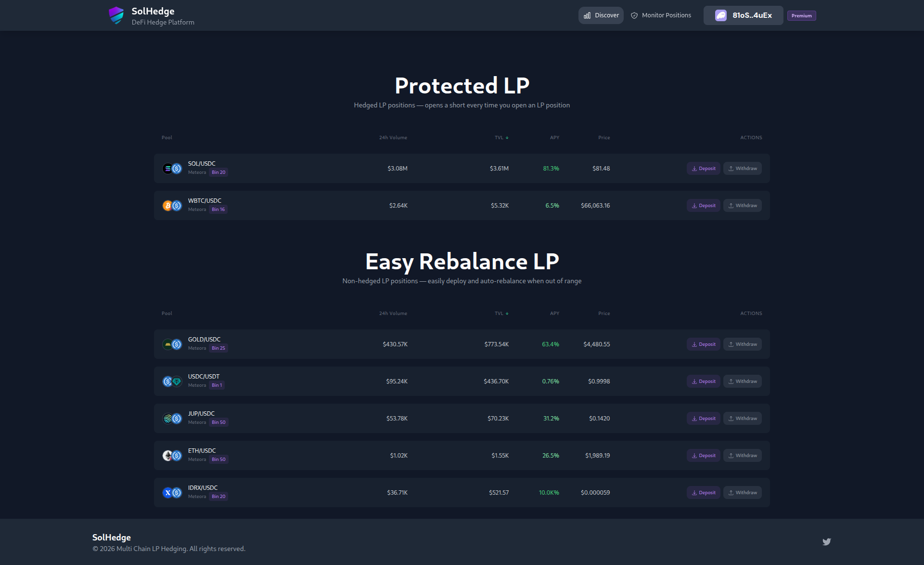
Task: Click the 81.3% APY value for SOL/USDC
Action: click(x=551, y=168)
